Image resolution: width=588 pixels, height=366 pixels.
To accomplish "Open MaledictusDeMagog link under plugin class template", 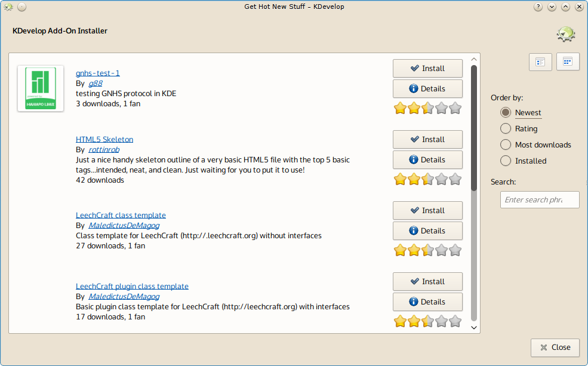I will click(124, 296).
